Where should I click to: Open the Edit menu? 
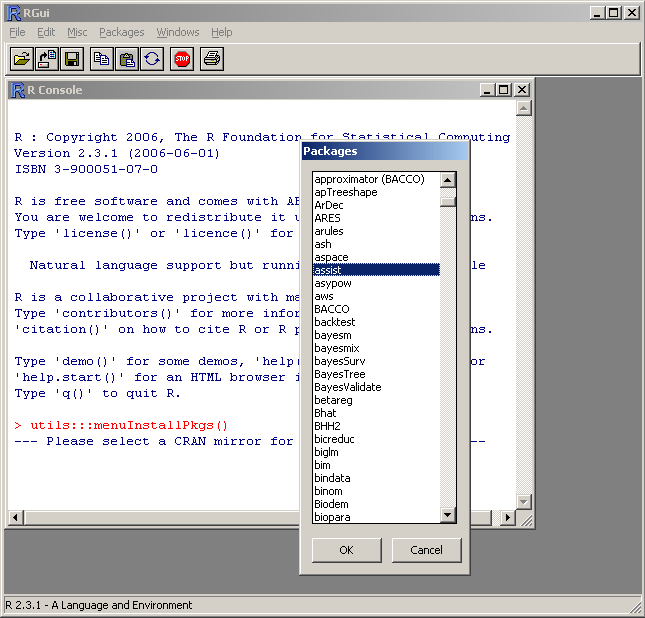pos(46,32)
